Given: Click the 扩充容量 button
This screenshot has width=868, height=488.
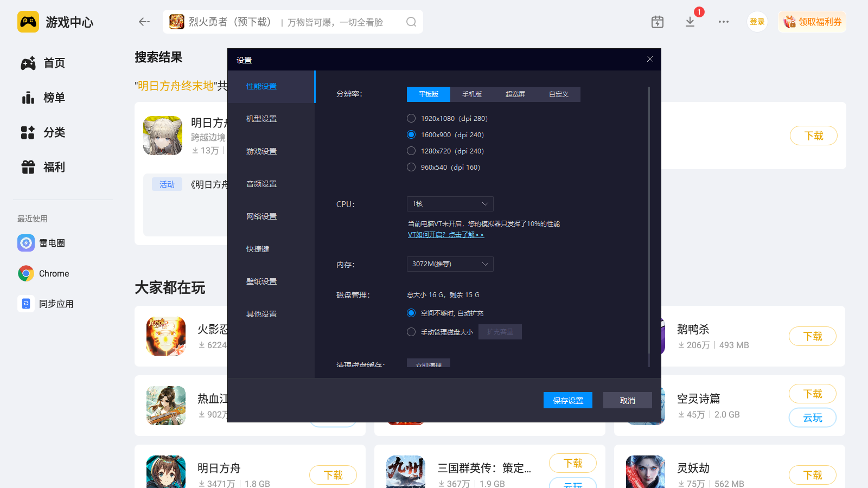Looking at the screenshot, I should [x=500, y=332].
